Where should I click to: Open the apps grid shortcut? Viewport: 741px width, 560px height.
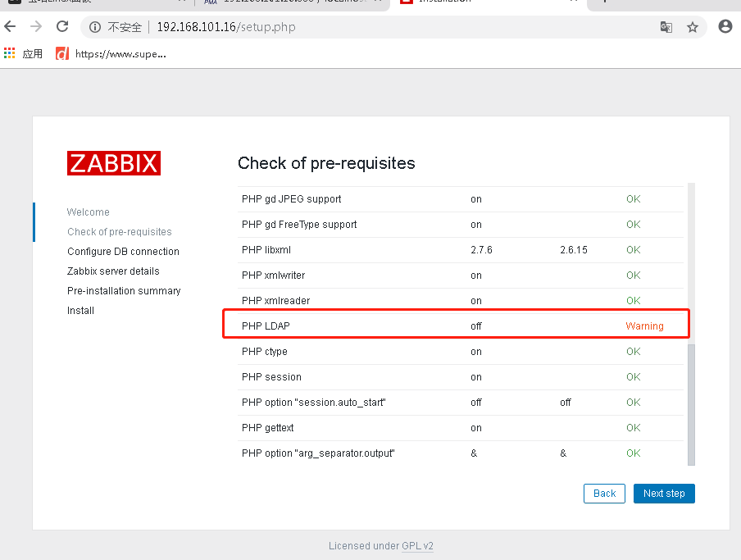click(x=10, y=53)
